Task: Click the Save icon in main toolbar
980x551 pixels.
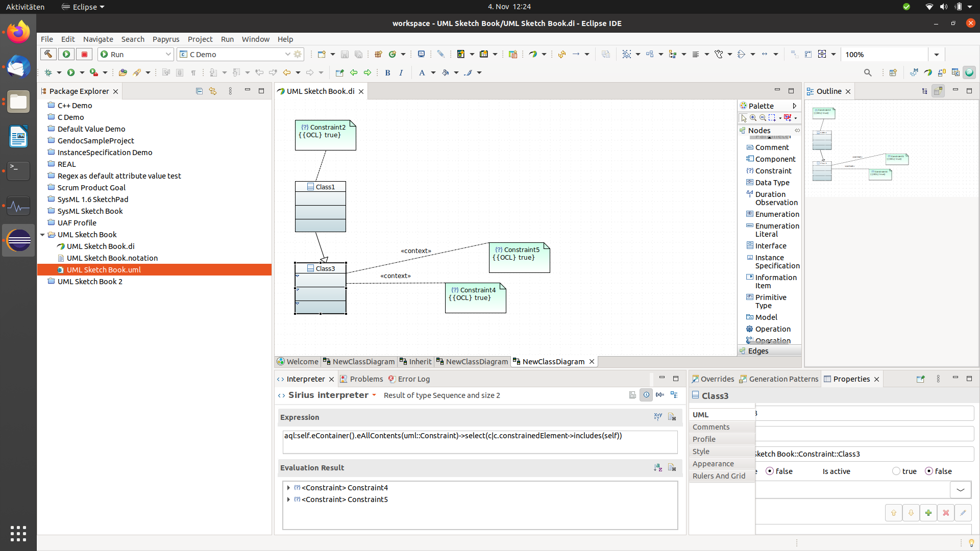Action: pyautogui.click(x=345, y=54)
